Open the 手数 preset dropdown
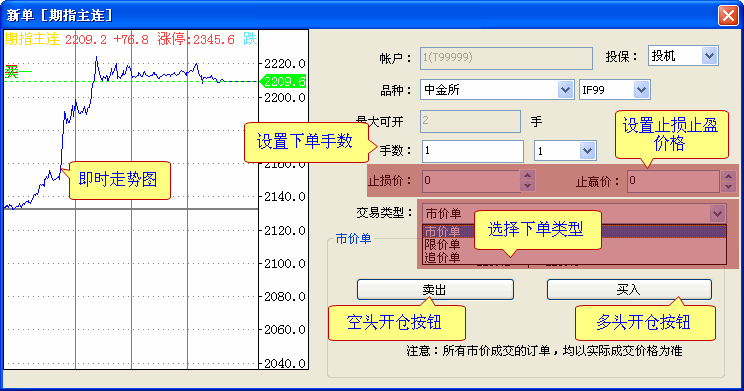744x391 pixels. [x=587, y=151]
